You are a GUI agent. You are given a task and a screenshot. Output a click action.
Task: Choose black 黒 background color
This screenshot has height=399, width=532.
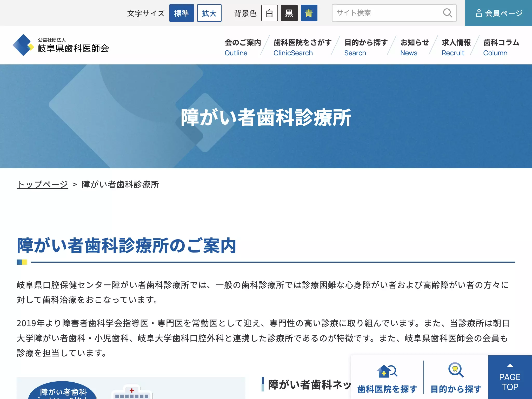point(289,13)
